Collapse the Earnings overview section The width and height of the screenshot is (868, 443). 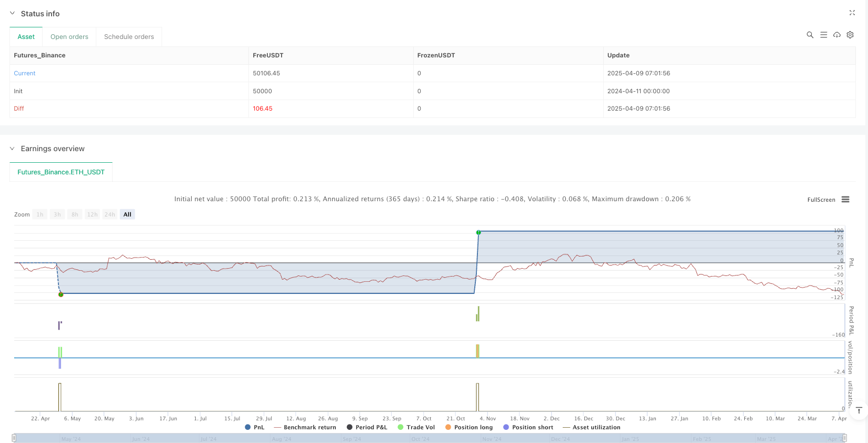pos(12,149)
